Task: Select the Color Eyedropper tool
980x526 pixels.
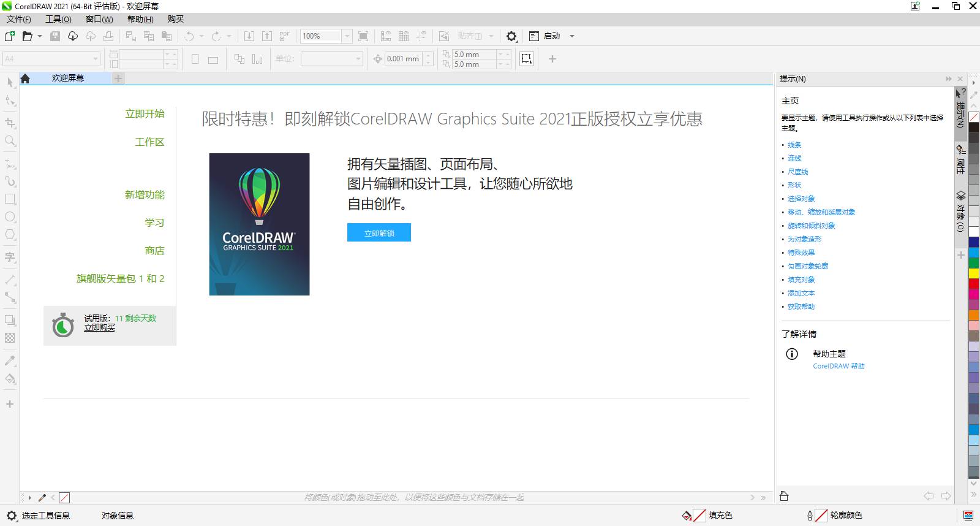Action: pyautogui.click(x=10, y=360)
